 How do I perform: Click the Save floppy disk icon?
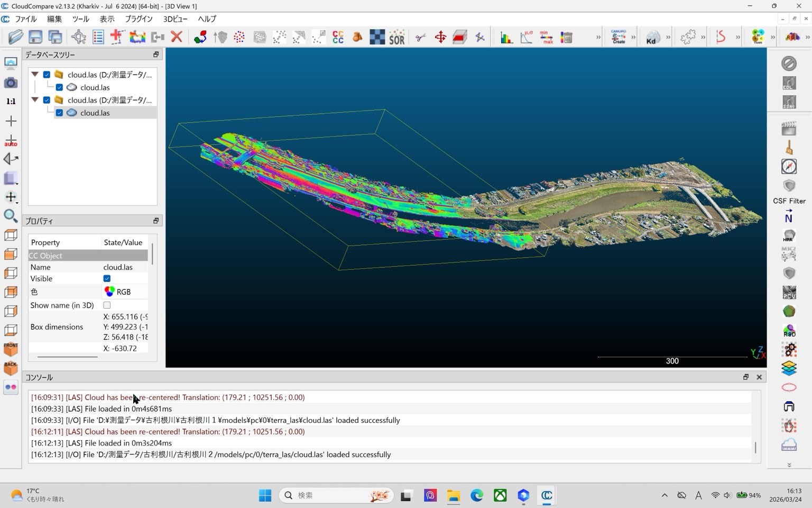coord(35,37)
